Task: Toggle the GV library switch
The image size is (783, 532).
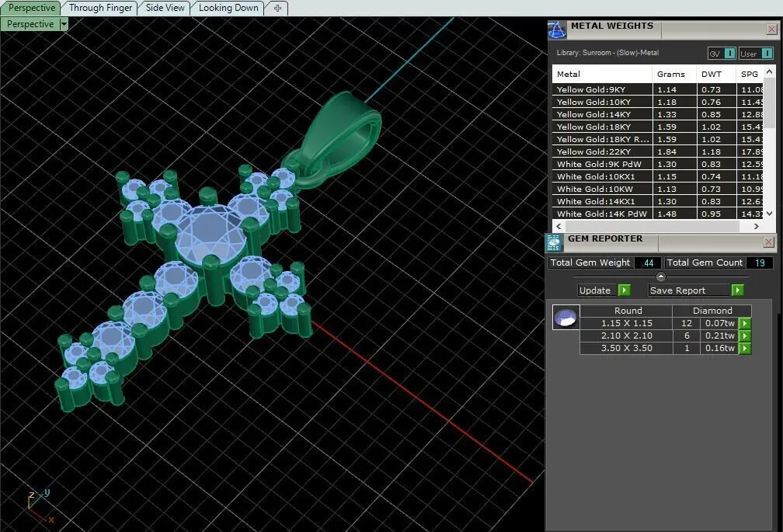Action: coord(722,54)
